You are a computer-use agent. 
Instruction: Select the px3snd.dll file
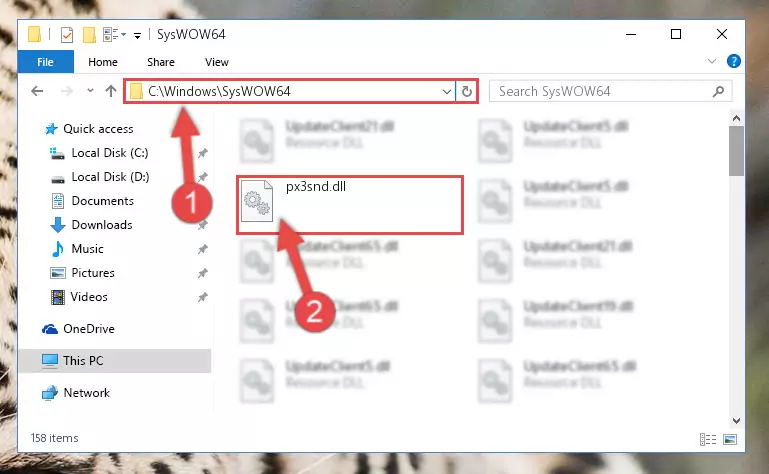pos(350,204)
